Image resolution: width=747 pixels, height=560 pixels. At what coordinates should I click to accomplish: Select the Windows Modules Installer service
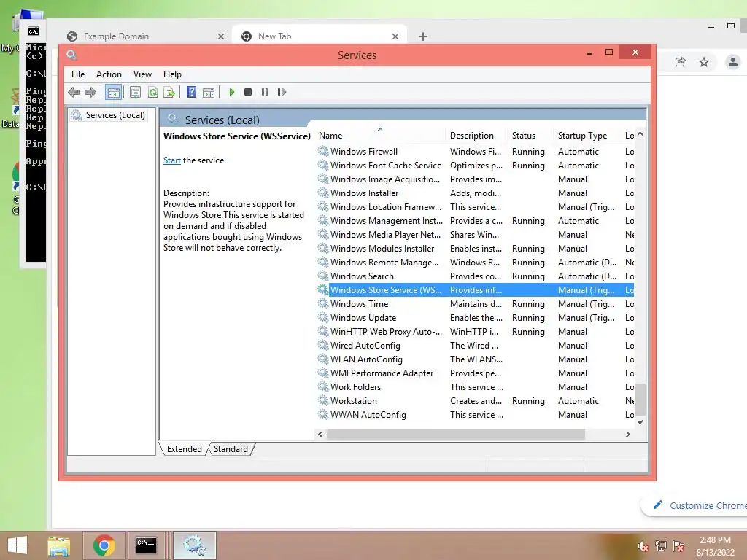476,248
